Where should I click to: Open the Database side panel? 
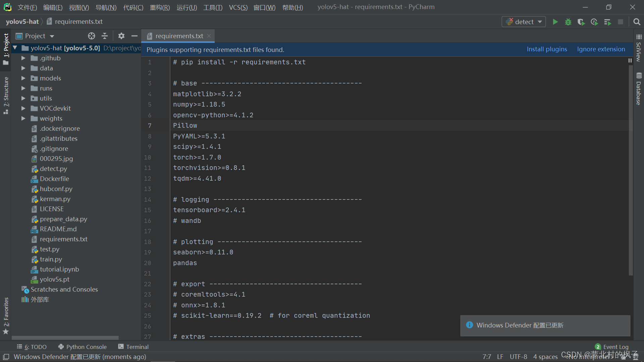click(x=639, y=88)
